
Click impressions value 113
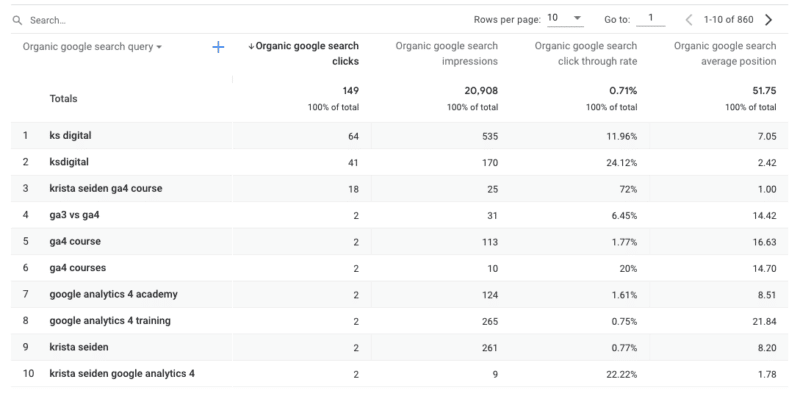click(491, 242)
